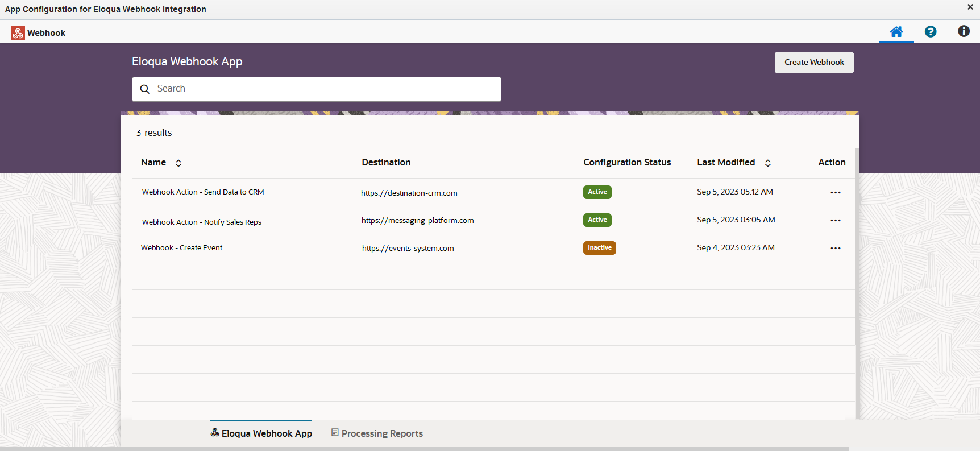Click date Sep 4, 2023 03:23 AM
This screenshot has height=451, width=980.
coord(736,248)
